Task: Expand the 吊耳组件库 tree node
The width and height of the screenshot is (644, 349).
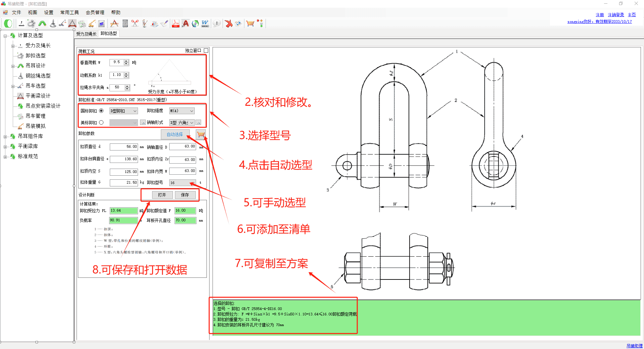Action: pos(5,137)
